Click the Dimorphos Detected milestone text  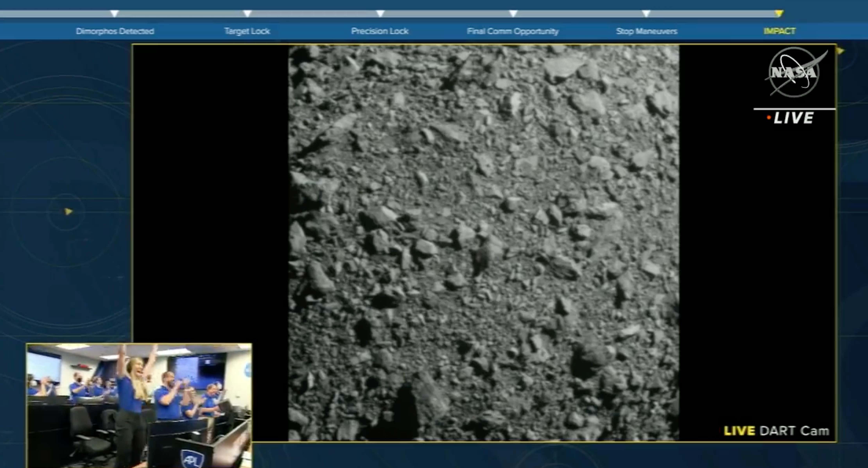pyautogui.click(x=116, y=31)
